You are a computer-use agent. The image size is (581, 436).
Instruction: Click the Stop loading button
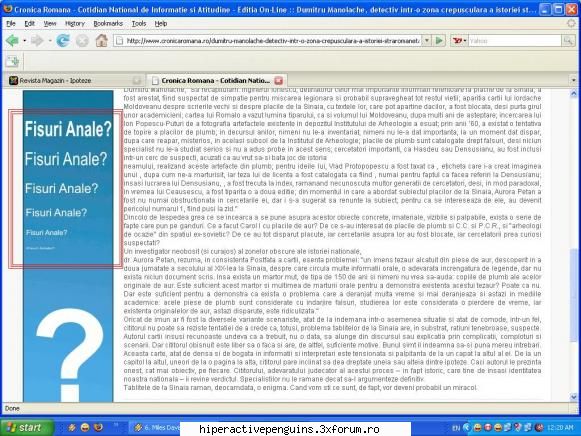coord(82,40)
